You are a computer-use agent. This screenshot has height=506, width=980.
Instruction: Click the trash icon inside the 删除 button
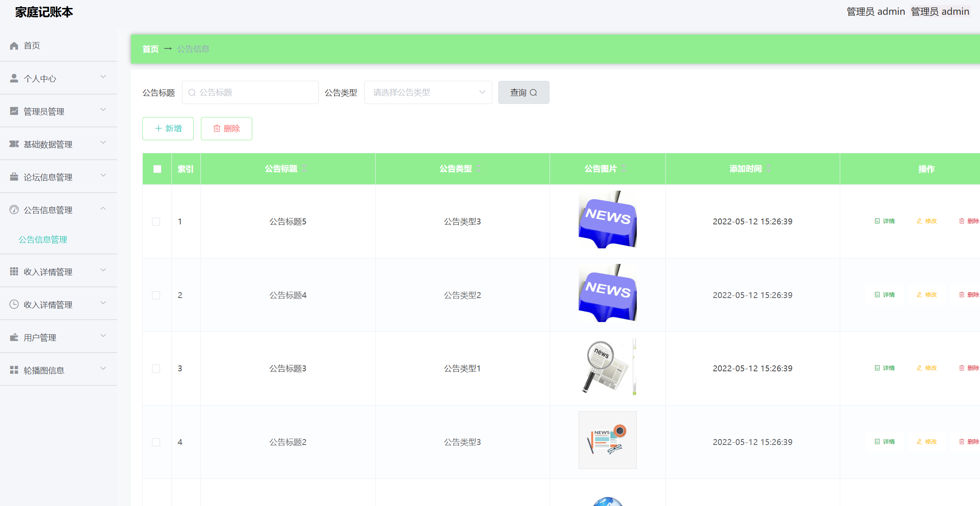(x=217, y=128)
